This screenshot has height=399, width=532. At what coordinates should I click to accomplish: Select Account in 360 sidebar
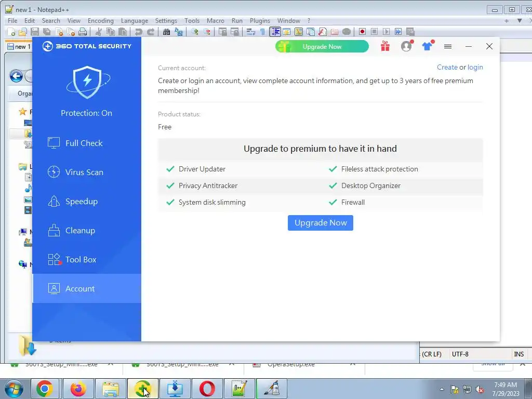(87, 288)
